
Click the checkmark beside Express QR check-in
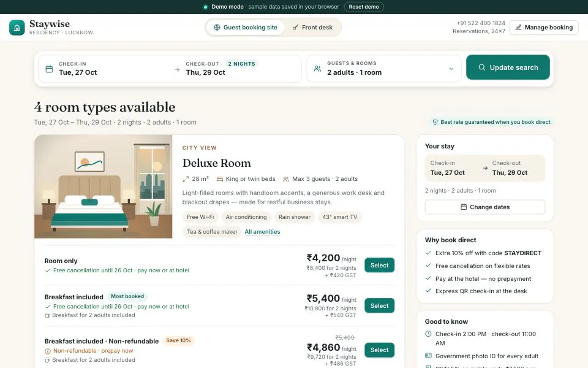(428, 291)
